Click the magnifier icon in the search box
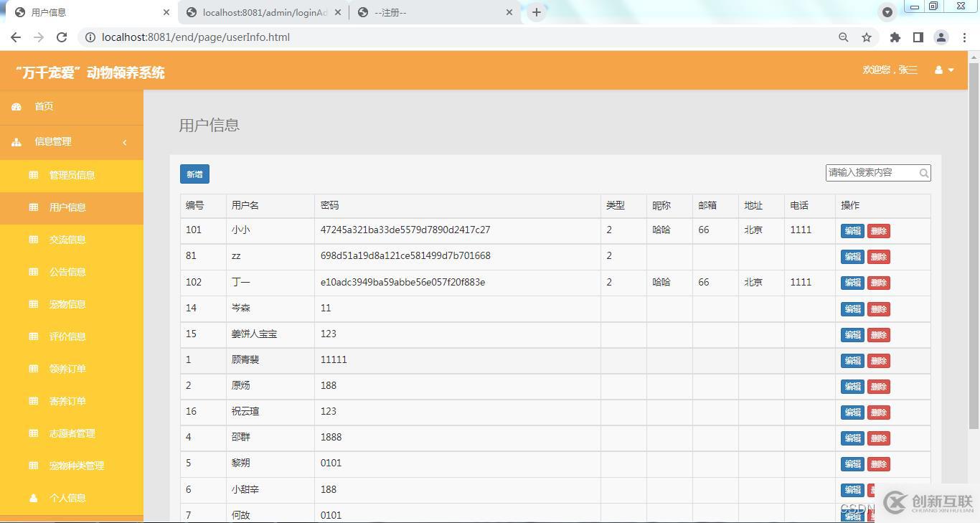Screen dimensions: 980x523 [924, 173]
